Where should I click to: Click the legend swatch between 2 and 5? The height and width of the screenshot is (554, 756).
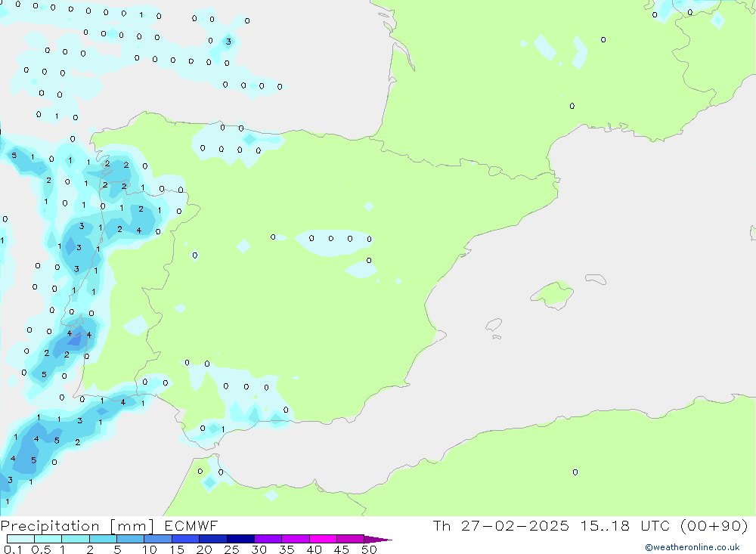pos(103,539)
